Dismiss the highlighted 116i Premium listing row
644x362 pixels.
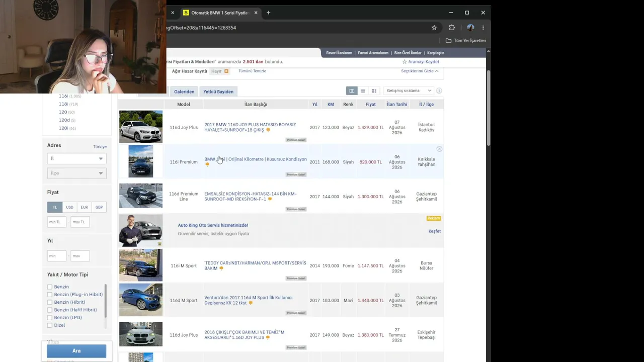point(439,149)
